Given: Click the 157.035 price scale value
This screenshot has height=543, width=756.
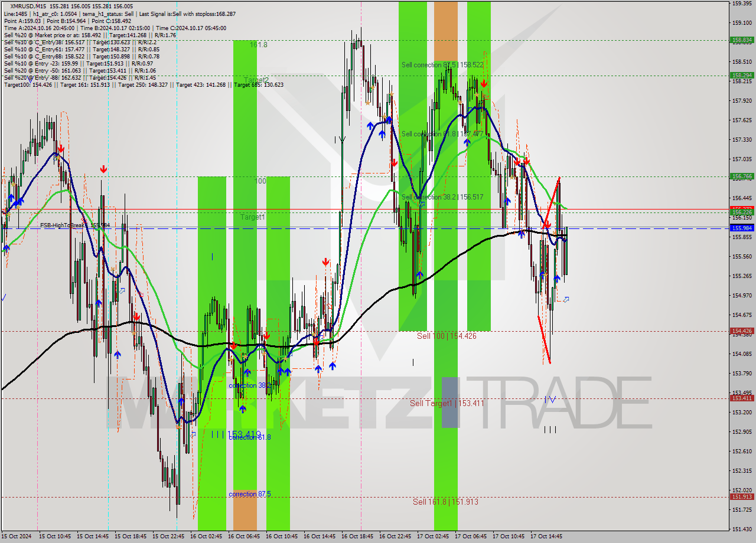Looking at the screenshot, I should [x=741, y=159].
